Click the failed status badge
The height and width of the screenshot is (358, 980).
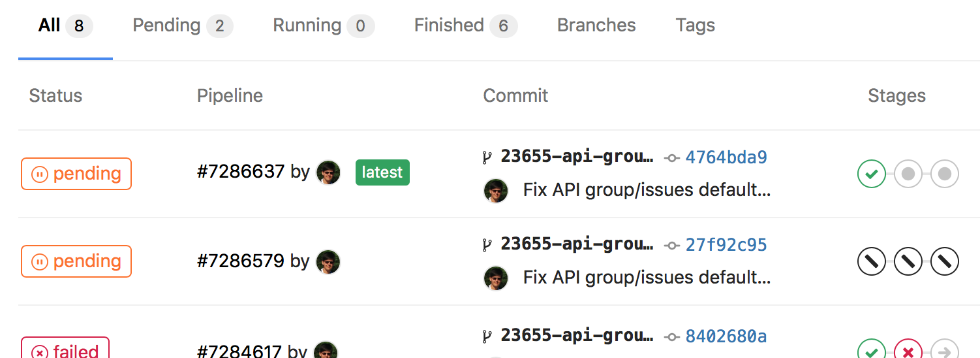(x=65, y=350)
